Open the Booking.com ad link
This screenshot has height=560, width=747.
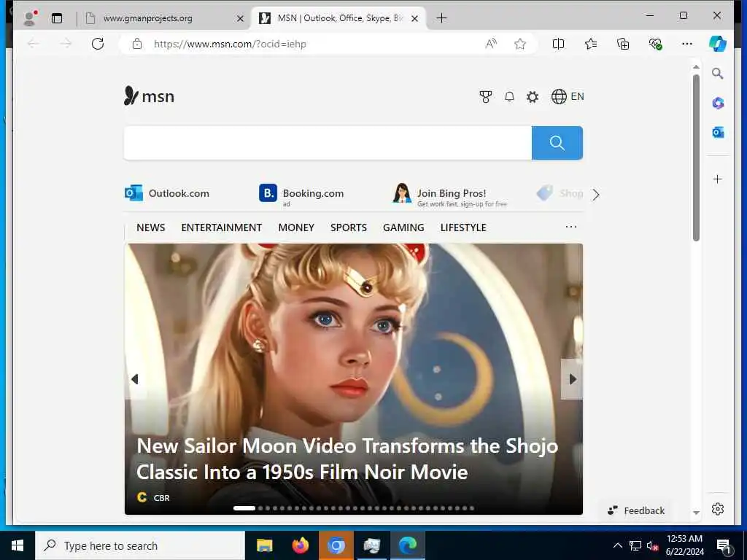coord(301,194)
